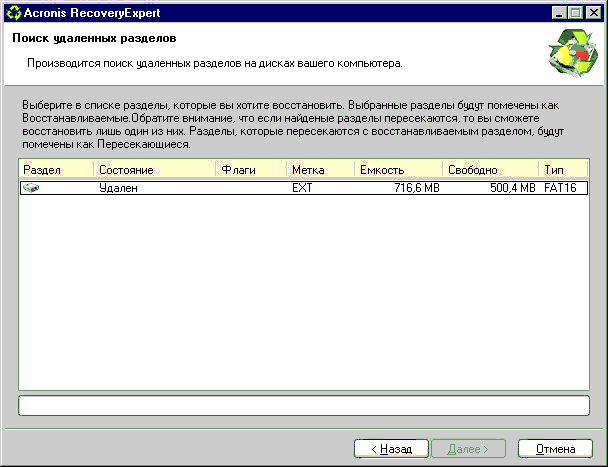The height and width of the screenshot is (467, 608).
Task: Sort by the Состояние column header
Action: click(x=154, y=170)
